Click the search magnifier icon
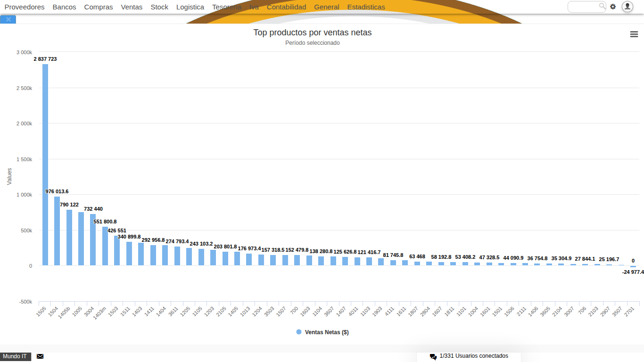The image size is (644, 362). coord(602,7)
